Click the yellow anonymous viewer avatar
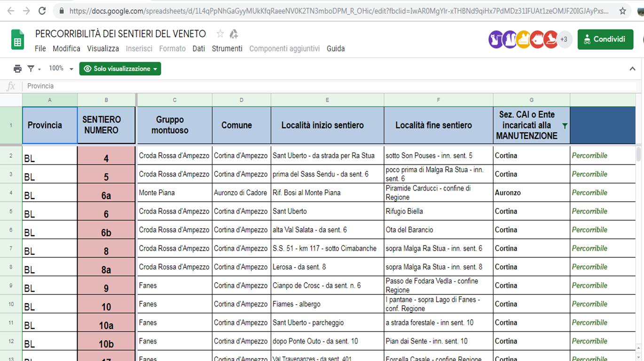644x361 pixels. (524, 39)
